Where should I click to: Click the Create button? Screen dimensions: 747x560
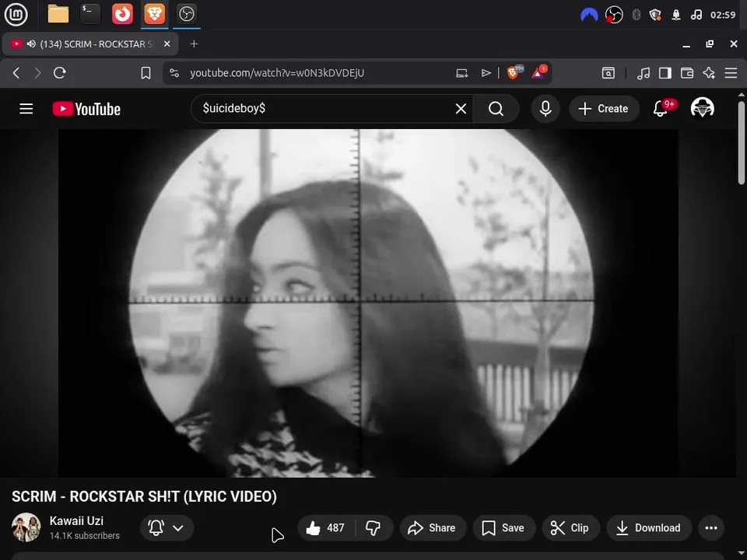pyautogui.click(x=604, y=109)
